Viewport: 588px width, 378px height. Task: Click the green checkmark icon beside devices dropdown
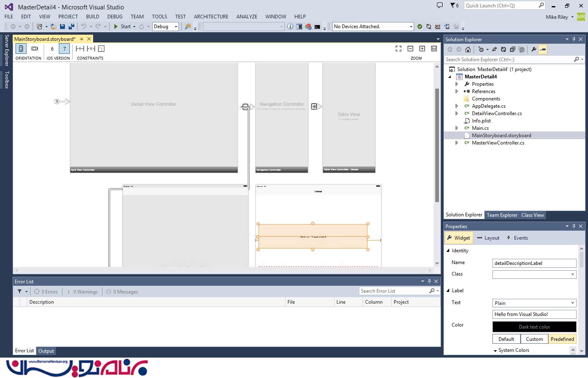(420, 27)
